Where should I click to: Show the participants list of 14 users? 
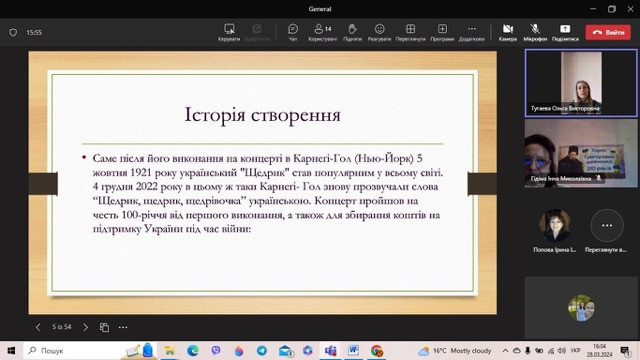pyautogui.click(x=322, y=32)
